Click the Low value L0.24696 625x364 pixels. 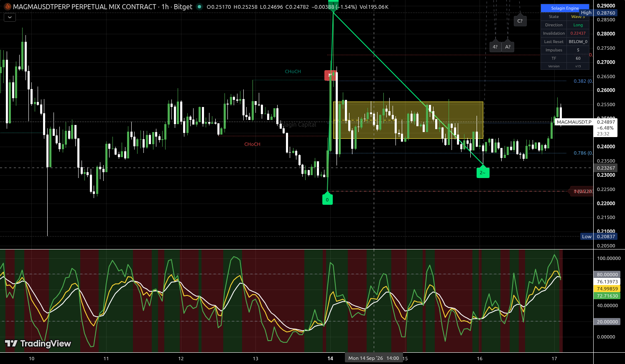[x=271, y=7]
